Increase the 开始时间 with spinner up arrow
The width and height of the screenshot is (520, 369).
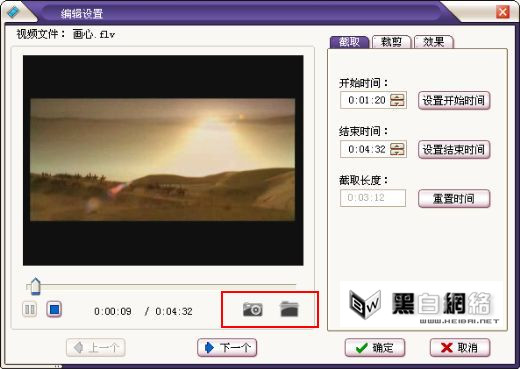(397, 96)
